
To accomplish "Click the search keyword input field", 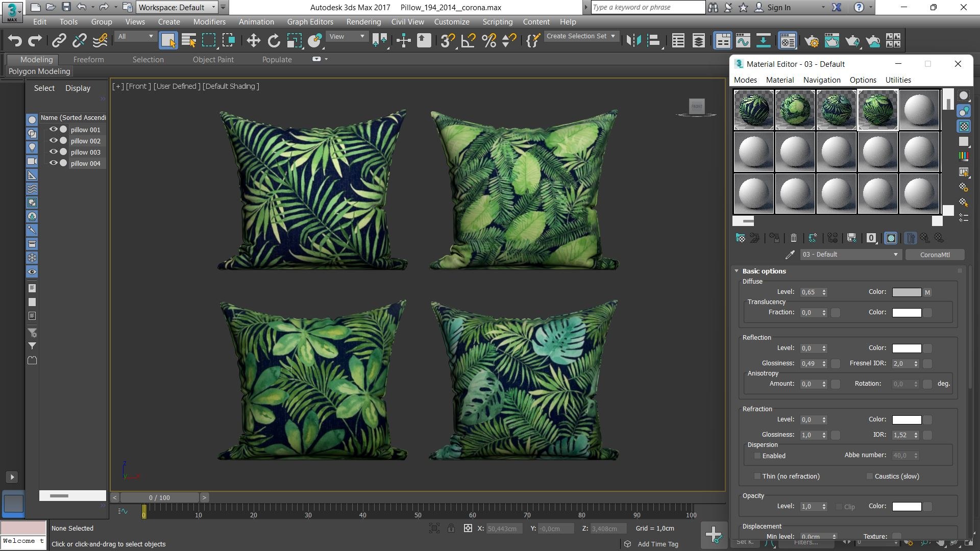I will pyautogui.click(x=648, y=7).
